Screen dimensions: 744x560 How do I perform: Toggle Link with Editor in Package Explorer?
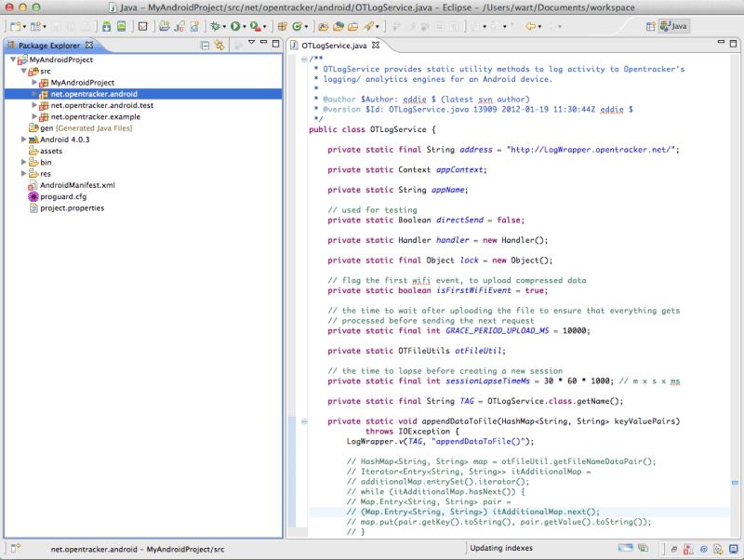(218, 46)
